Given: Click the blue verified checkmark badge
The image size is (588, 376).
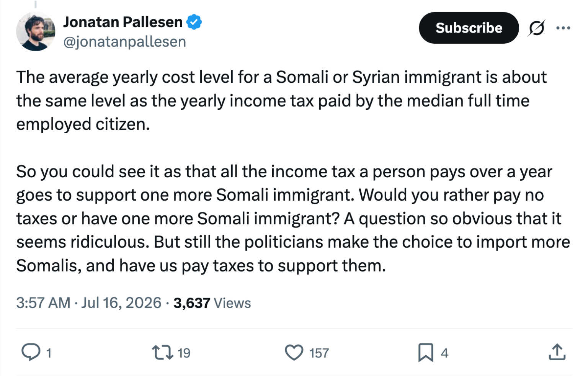Looking at the screenshot, I should click(194, 22).
